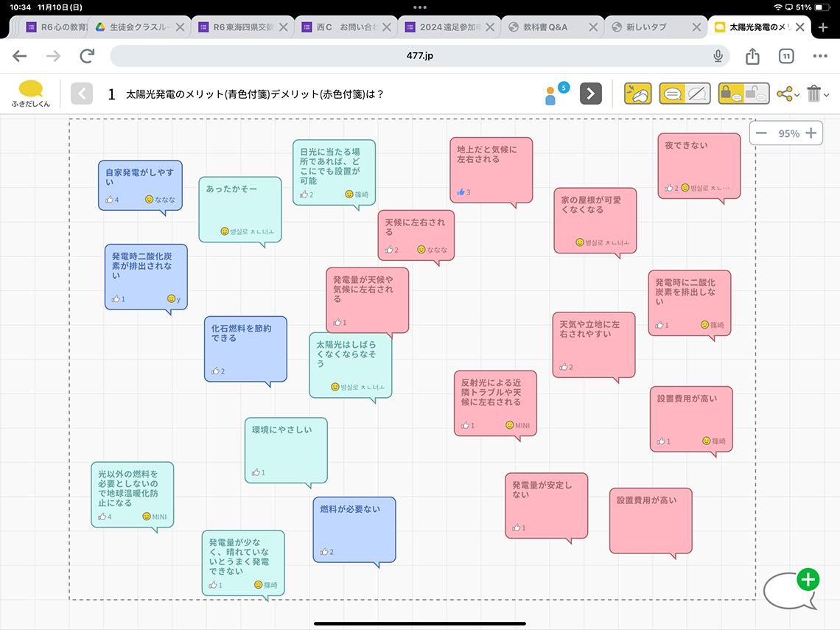The height and width of the screenshot is (630, 840).
Task: Go forward in the browser
Action: (x=54, y=56)
